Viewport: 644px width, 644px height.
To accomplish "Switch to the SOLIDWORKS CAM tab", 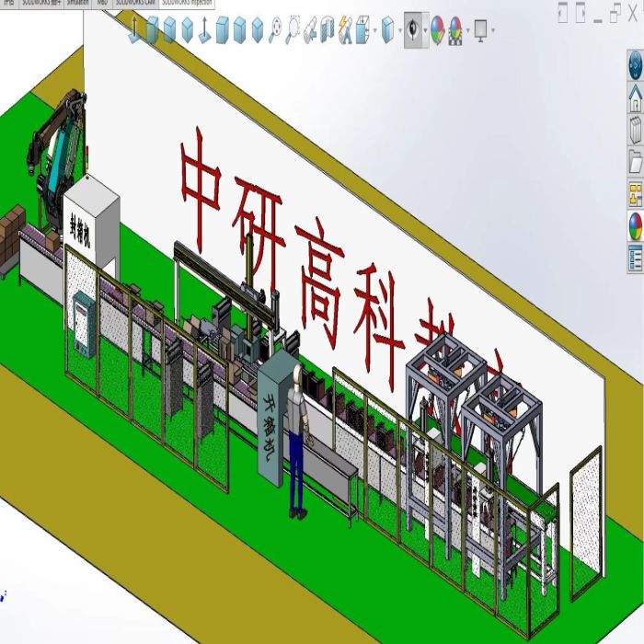I will [x=134, y=4].
